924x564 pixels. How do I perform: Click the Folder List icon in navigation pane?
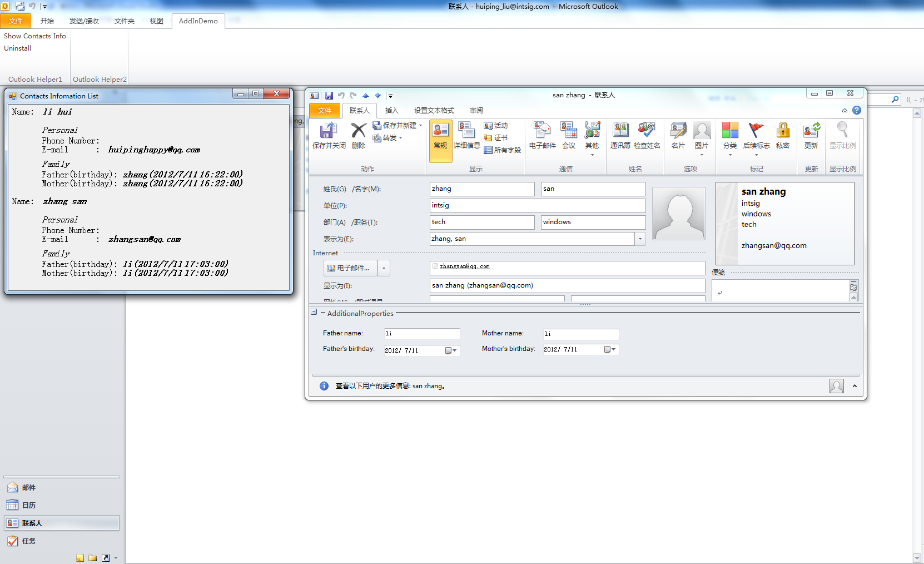tap(93, 558)
